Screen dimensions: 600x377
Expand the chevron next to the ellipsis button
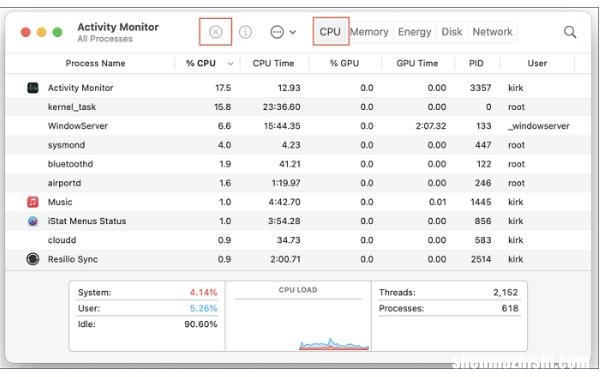click(292, 32)
